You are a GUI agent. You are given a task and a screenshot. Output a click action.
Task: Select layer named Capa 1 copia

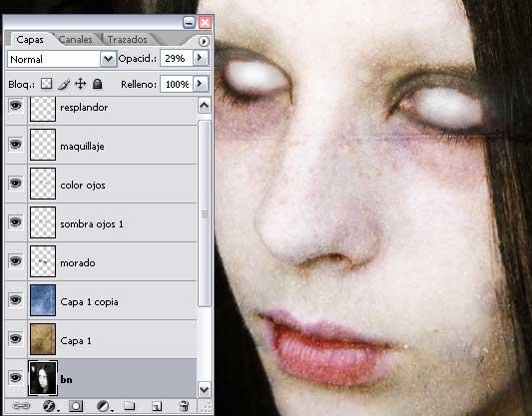(89, 302)
